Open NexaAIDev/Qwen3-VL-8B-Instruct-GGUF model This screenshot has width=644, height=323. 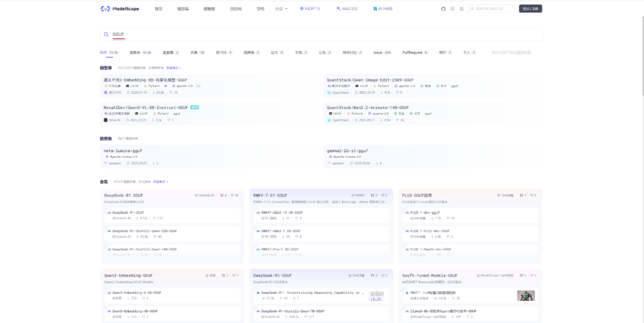pos(145,107)
